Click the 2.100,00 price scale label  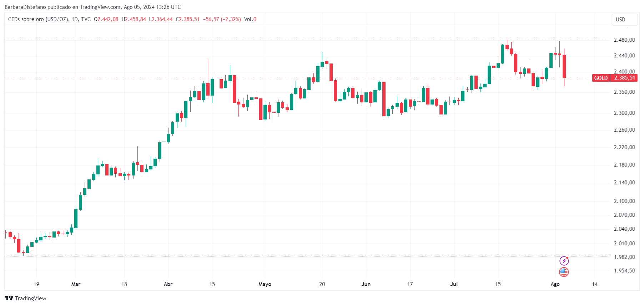click(x=624, y=201)
